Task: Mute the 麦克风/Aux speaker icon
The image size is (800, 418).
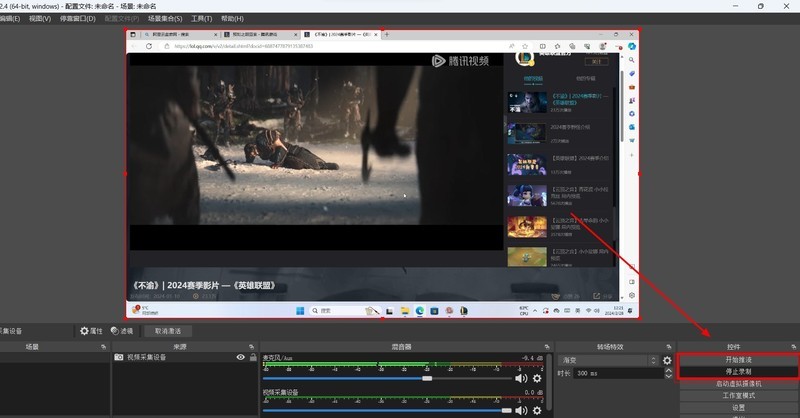Action: [521, 378]
